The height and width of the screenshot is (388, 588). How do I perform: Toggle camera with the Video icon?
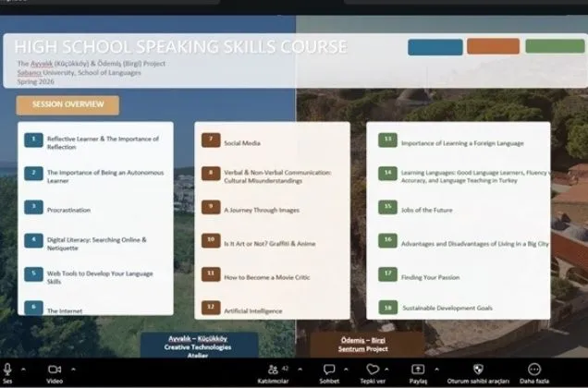click(55, 370)
